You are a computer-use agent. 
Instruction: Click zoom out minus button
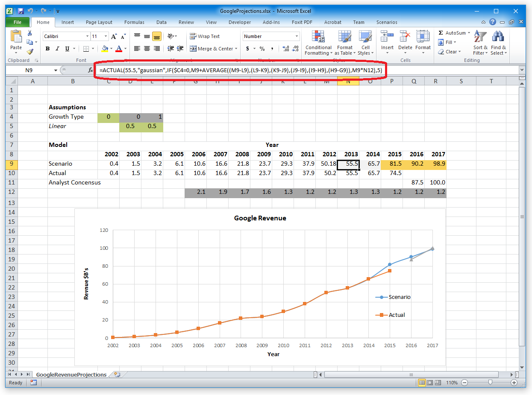pyautogui.click(x=464, y=383)
